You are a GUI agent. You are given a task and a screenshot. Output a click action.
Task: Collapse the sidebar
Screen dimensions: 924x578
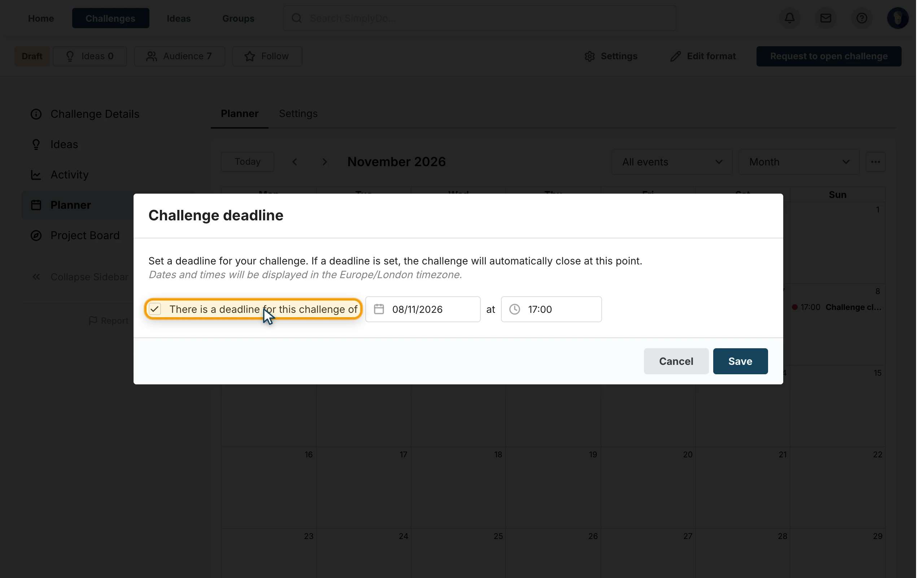[80, 277]
